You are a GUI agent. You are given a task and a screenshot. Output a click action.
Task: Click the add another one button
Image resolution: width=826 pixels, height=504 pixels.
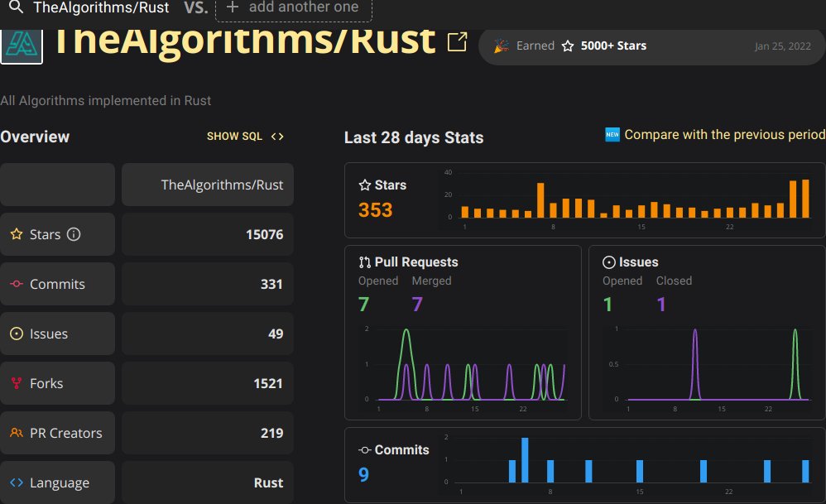coord(293,7)
